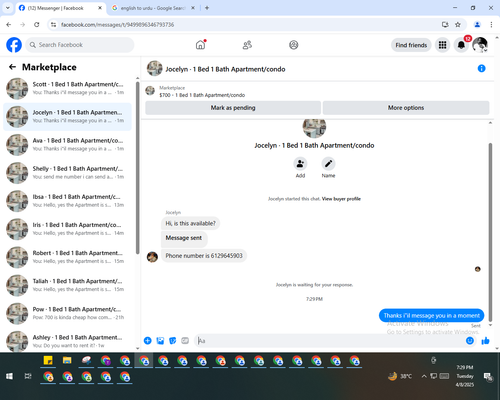The width and height of the screenshot is (500, 400).
Task: View site information icon in address bar
Action: coord(53,24)
